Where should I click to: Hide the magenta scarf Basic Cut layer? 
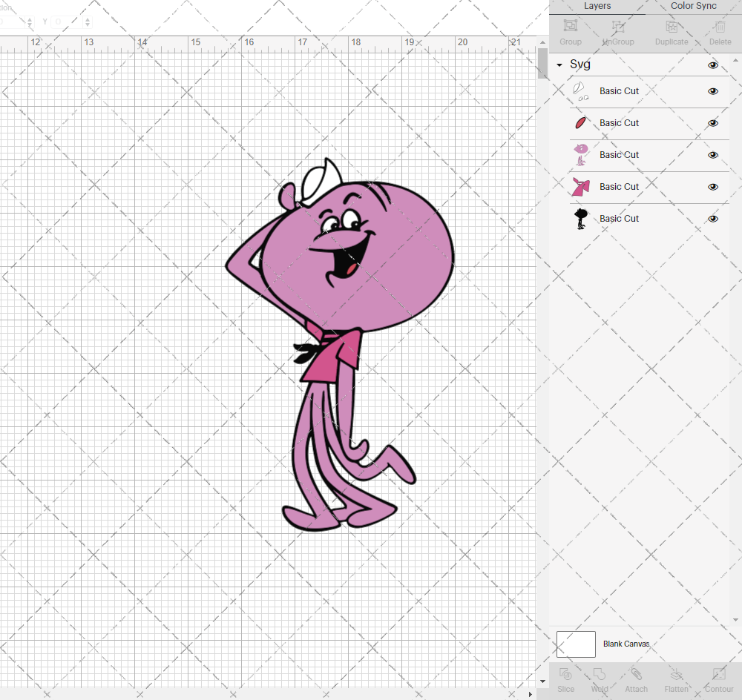712,187
